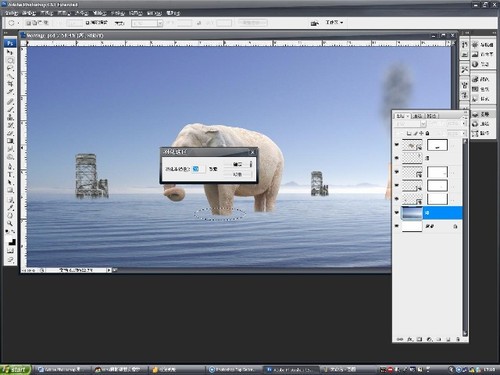This screenshot has height=375, width=500.
Task: Click the Ps logo atop toolbox
Action: 10,43
